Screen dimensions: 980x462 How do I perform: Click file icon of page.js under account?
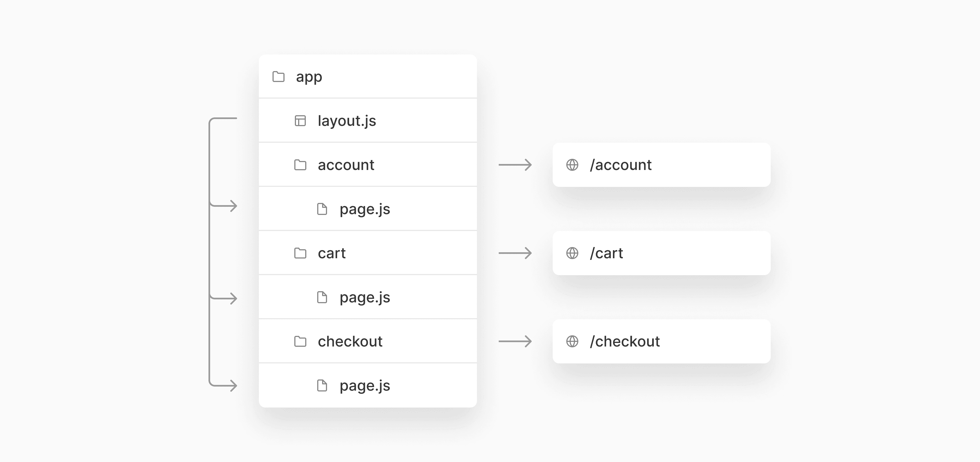tap(322, 209)
